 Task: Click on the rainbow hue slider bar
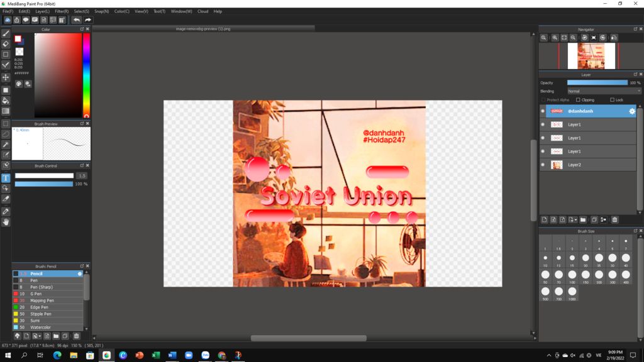coord(87,75)
